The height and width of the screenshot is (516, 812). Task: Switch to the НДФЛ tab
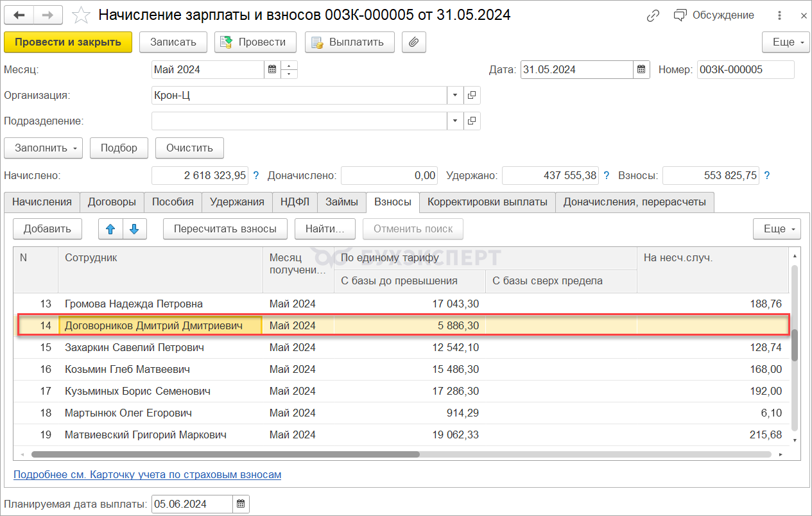[295, 202]
